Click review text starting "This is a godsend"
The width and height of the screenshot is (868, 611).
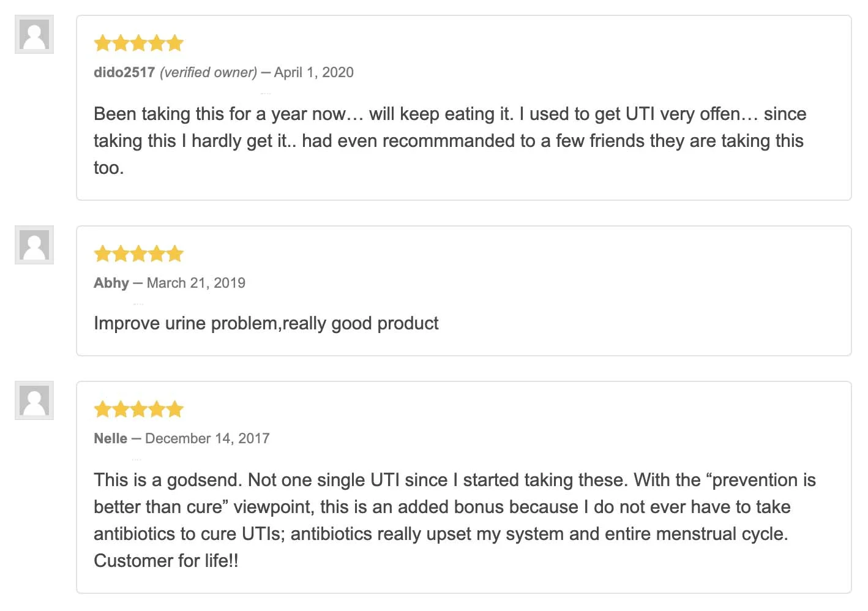(x=454, y=520)
